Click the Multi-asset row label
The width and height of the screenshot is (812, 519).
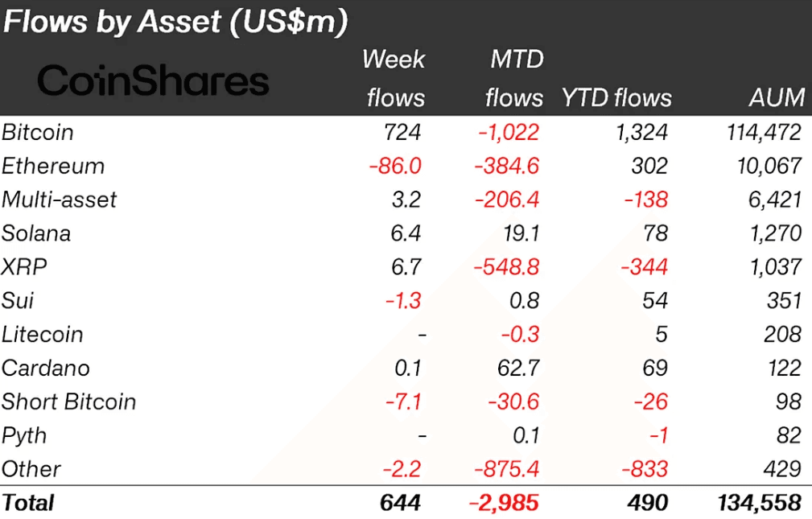point(60,200)
